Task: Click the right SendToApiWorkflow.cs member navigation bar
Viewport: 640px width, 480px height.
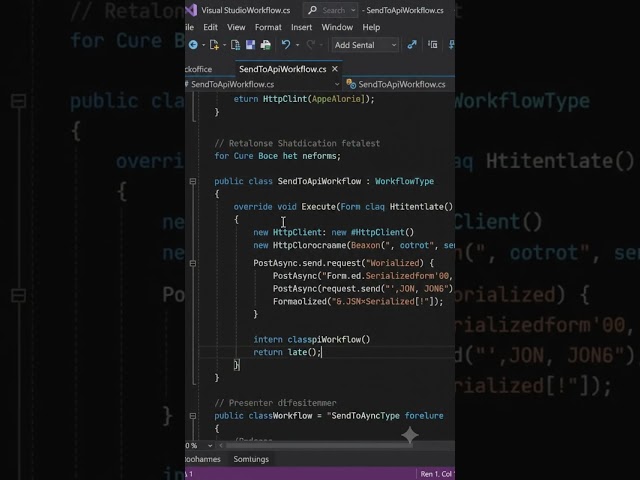Action: 399,84
